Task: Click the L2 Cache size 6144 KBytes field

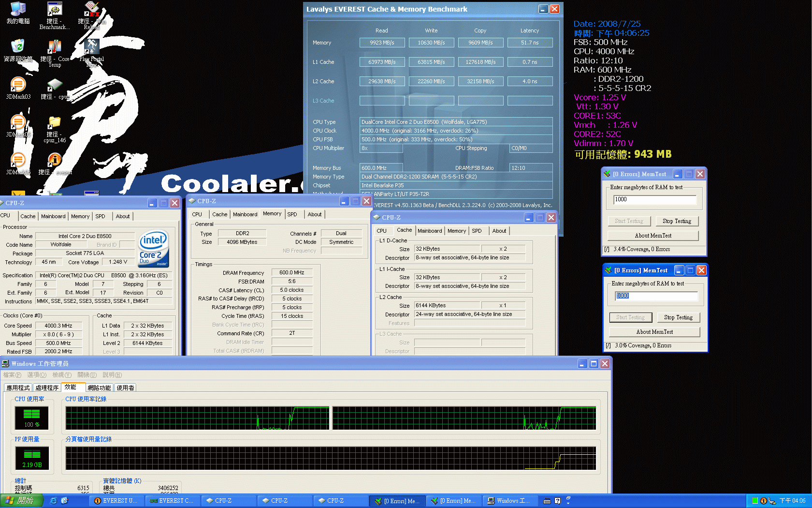Action: 447,305
